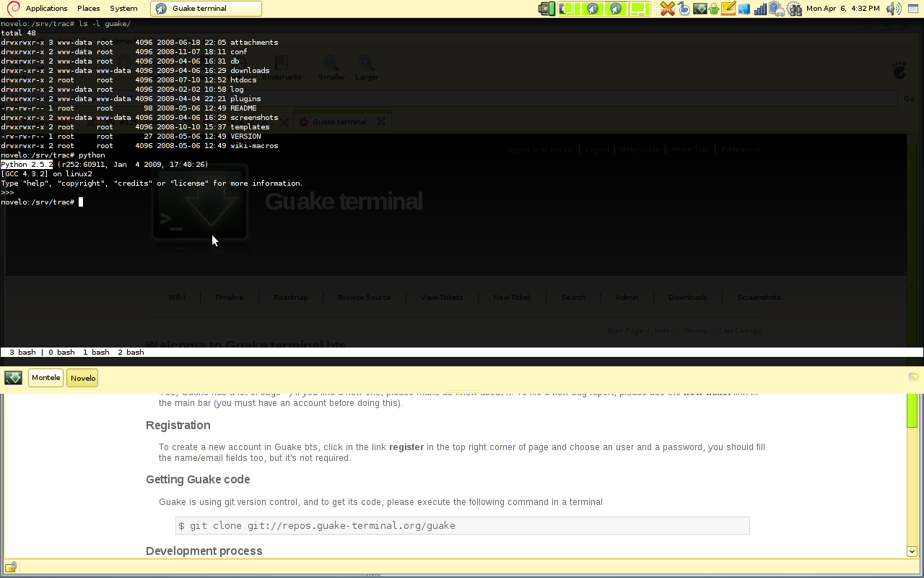This screenshot has height=578, width=924.
Task: Open the System menu
Action: tap(123, 9)
